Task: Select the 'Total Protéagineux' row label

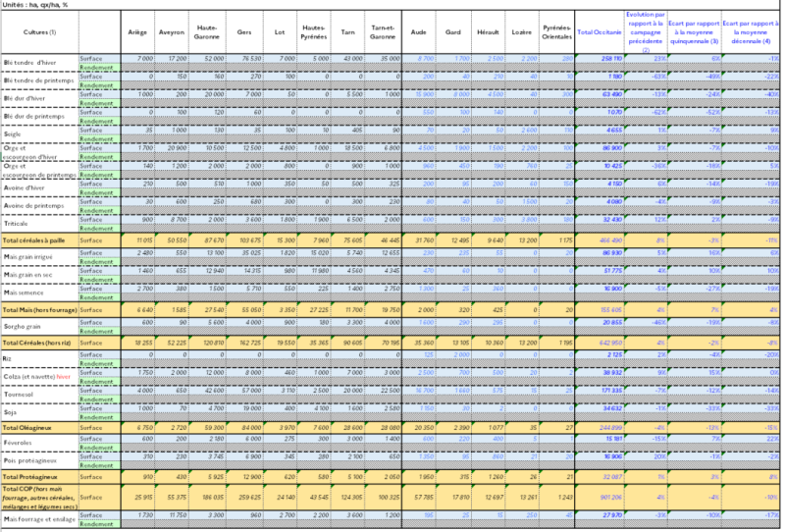Action: [30, 477]
